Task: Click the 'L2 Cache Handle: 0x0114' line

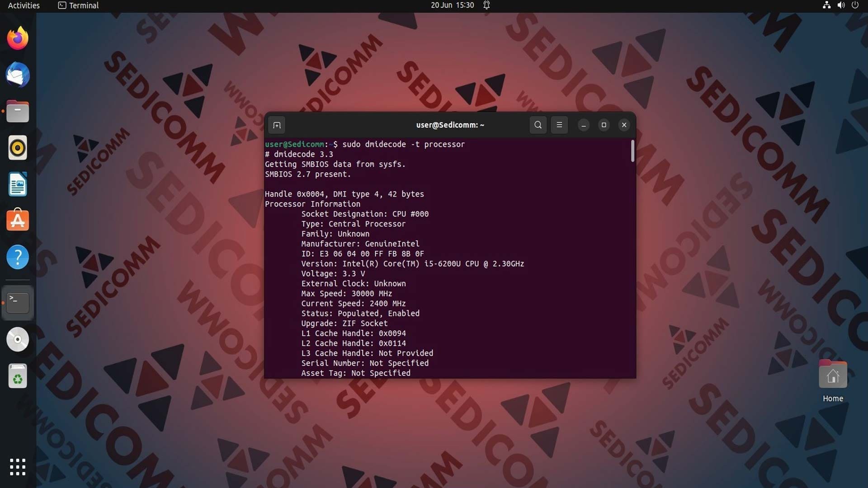Action: pos(354,343)
